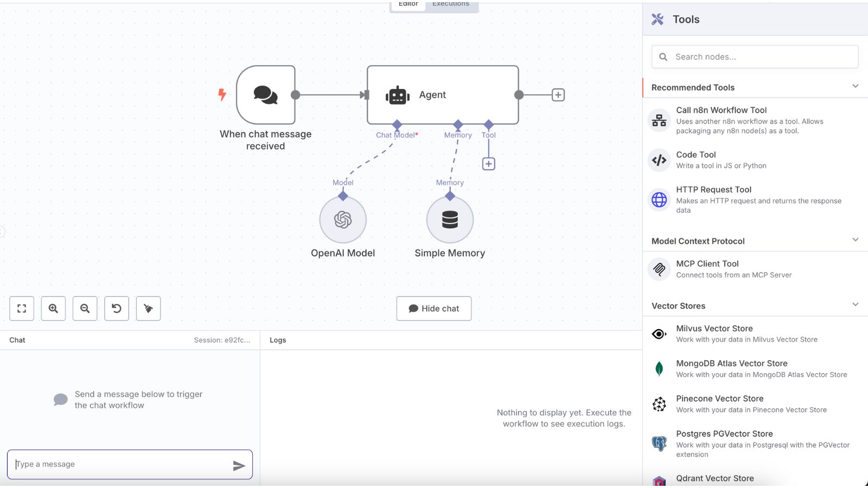Collapse the Vector Stores section
Screen dimensions: 868x488
click(856, 304)
